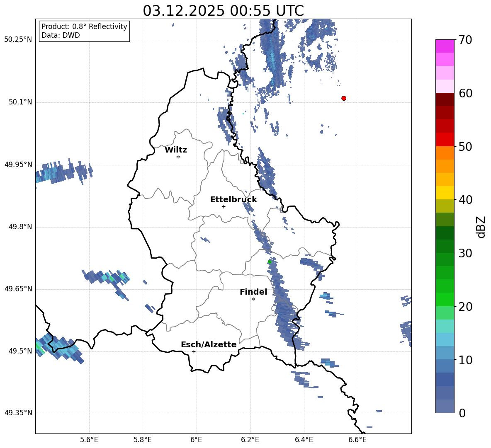Click the 49.8°N latitude label
This screenshot has width=491, height=448.
tap(20, 227)
